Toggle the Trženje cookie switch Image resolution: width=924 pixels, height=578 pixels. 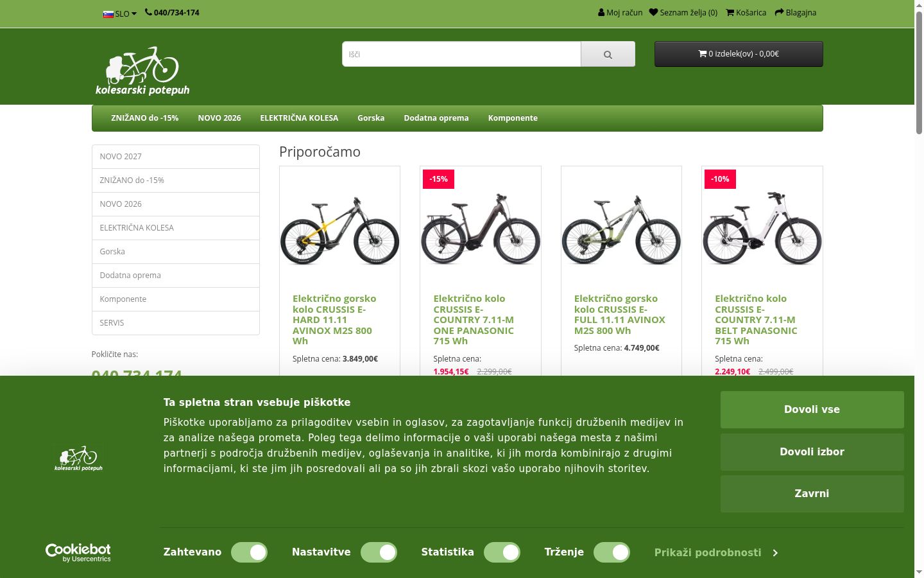(x=612, y=552)
